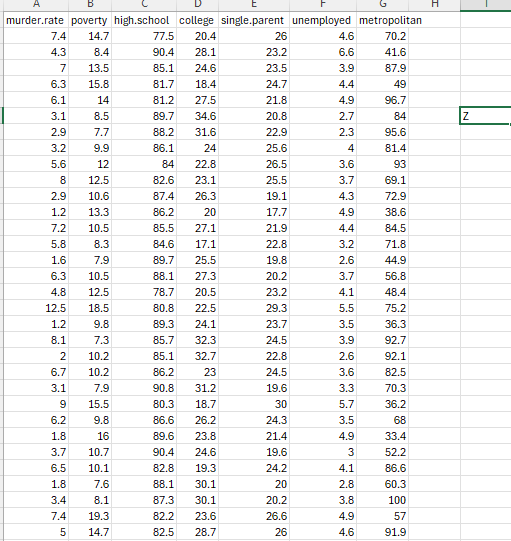Select the cell with 33.4
This screenshot has height=541, width=511.
coord(383,436)
